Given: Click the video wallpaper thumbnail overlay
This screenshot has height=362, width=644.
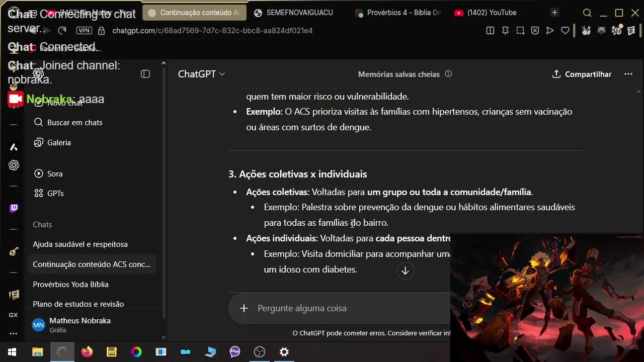Looking at the screenshot, I should pyautogui.click(x=547, y=297).
